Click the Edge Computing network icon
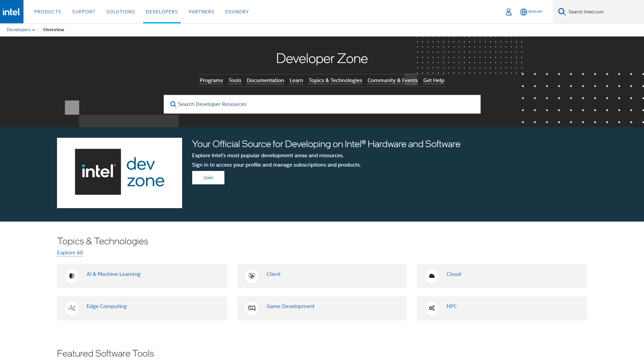644x362 pixels. tap(71, 308)
